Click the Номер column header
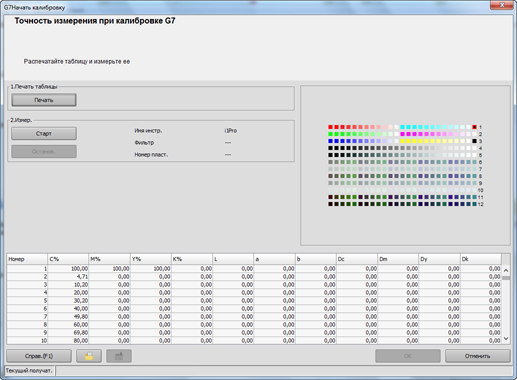Image resolution: width=517 pixels, height=380 pixels. tap(27, 259)
